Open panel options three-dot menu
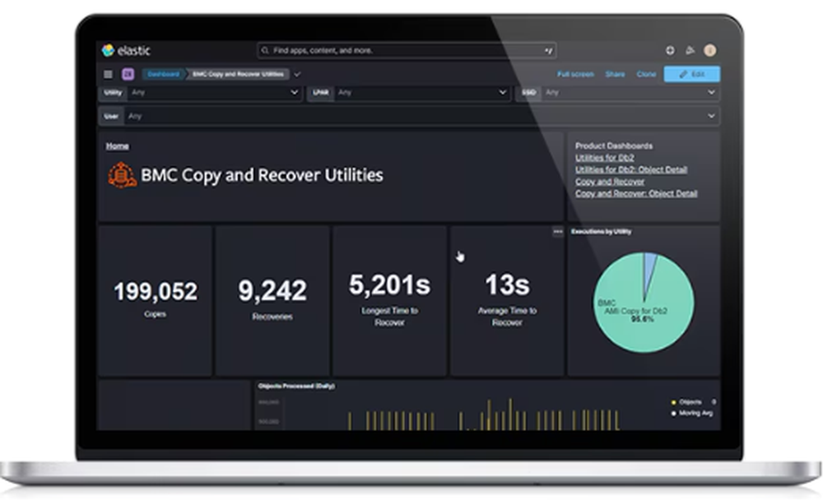Screen dimensions: 823x504 tap(557, 231)
